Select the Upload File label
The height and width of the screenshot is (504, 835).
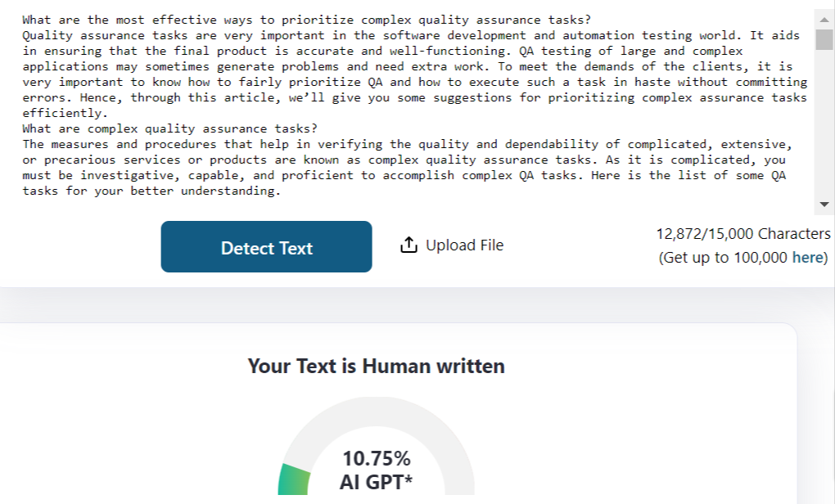464,245
